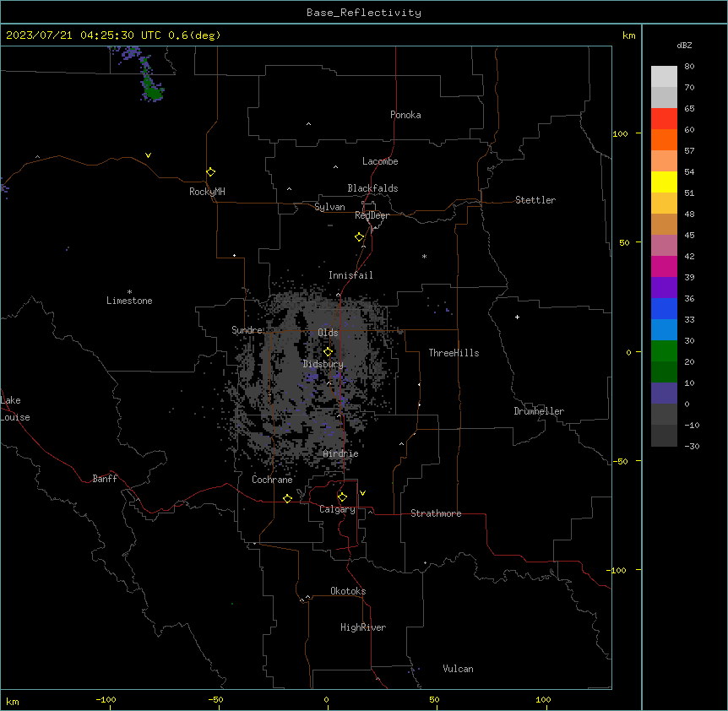Select the Okotoks label

(x=348, y=591)
